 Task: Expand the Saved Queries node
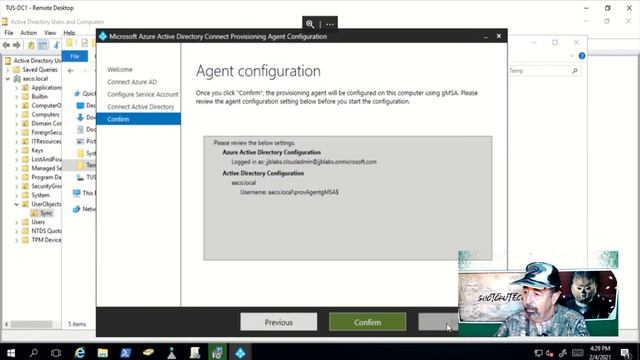tap(7, 70)
